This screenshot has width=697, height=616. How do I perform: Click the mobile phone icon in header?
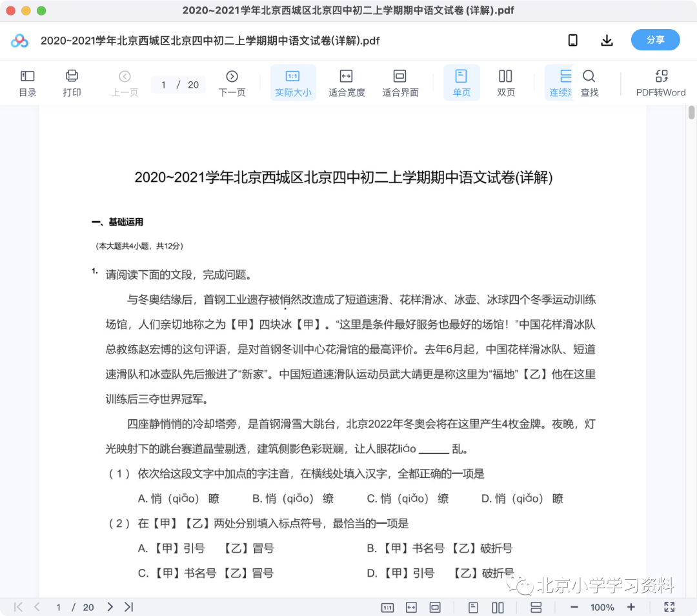[x=573, y=41]
